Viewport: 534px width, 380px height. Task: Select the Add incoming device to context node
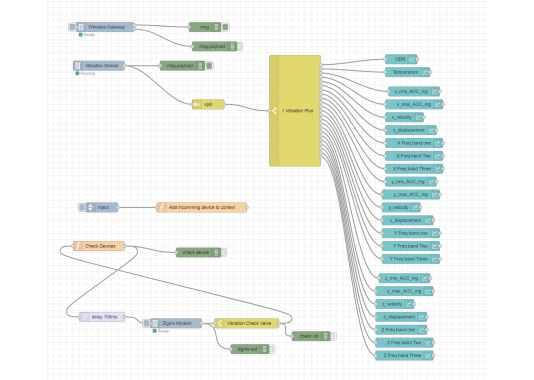coord(202,207)
